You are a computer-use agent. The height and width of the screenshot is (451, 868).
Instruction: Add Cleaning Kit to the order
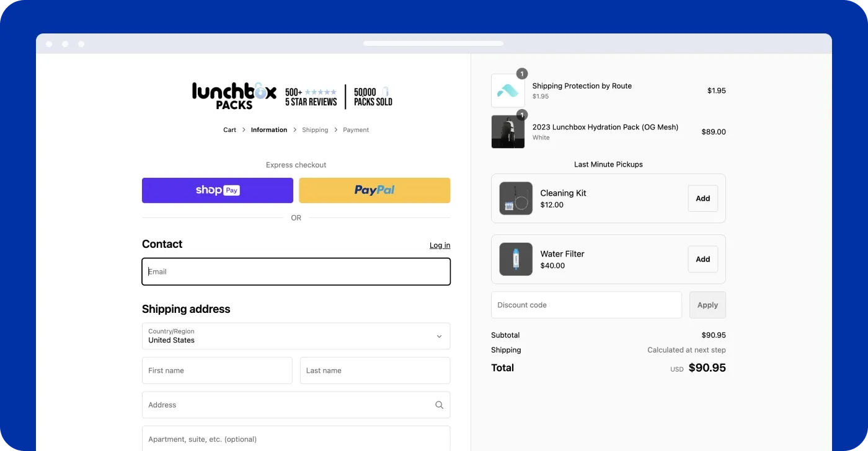point(702,198)
